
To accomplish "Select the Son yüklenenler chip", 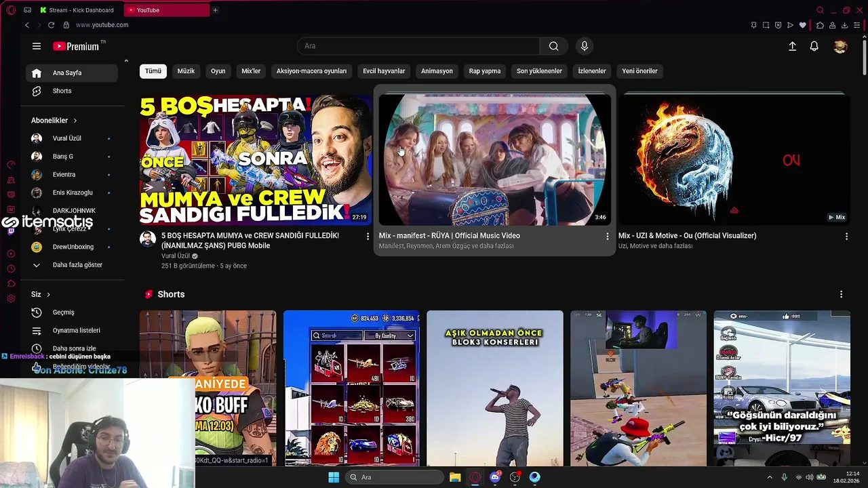I will click(x=539, y=71).
